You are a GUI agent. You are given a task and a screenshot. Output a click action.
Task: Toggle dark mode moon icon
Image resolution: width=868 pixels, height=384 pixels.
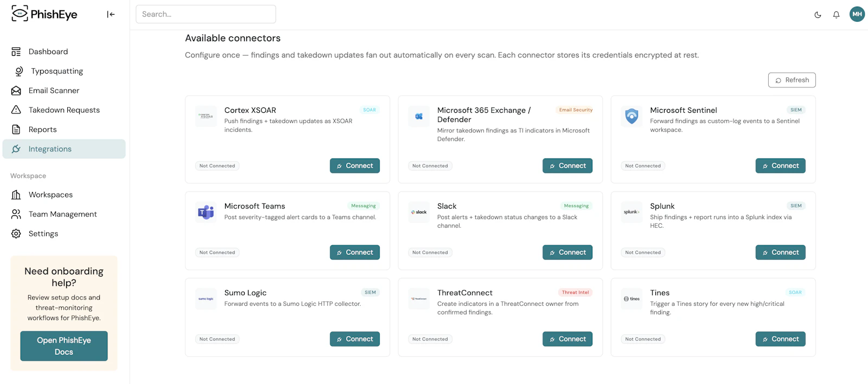point(818,15)
